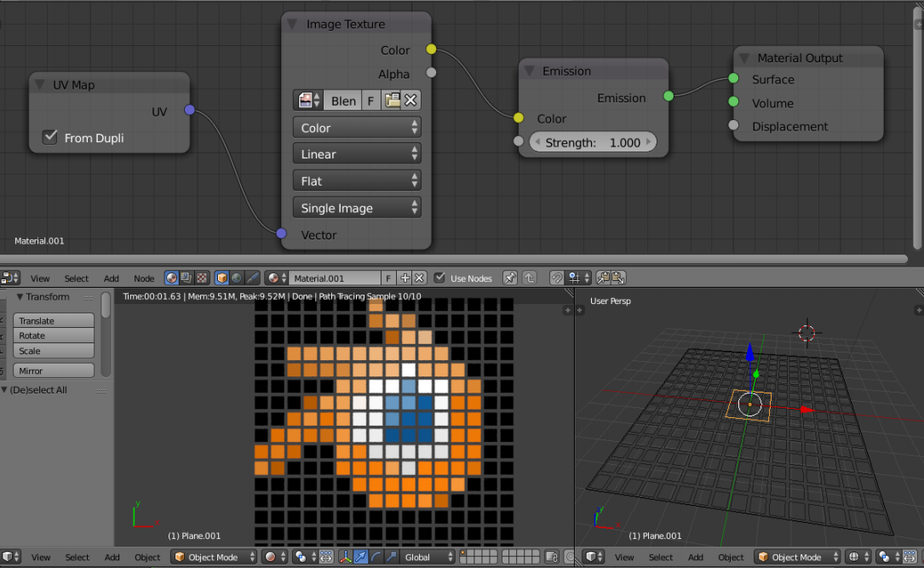Open the Global orientation dropdown
Viewport: 924px width, 568px height.
click(x=428, y=557)
